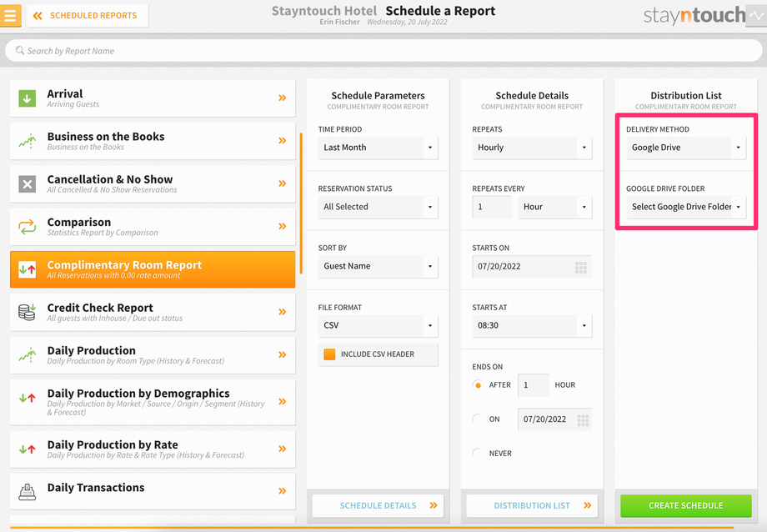Click the Daily Production by Demographics arrows icon

[28, 398]
